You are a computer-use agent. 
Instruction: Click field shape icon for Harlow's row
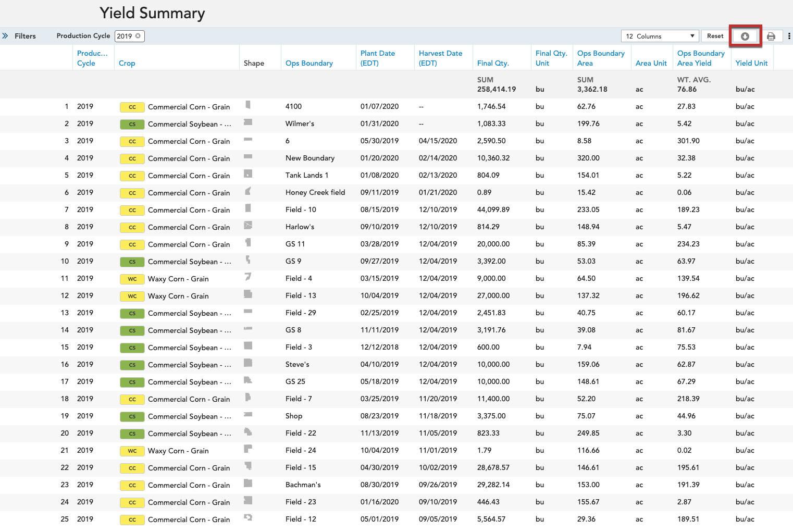click(x=248, y=225)
